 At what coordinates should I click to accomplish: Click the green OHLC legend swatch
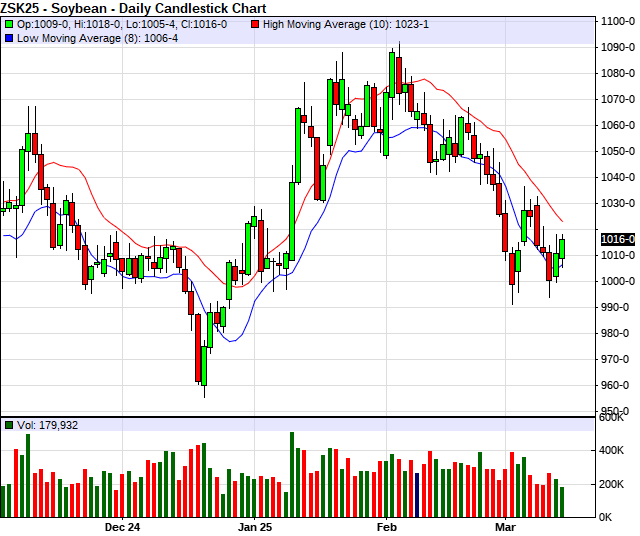[x=7, y=23]
